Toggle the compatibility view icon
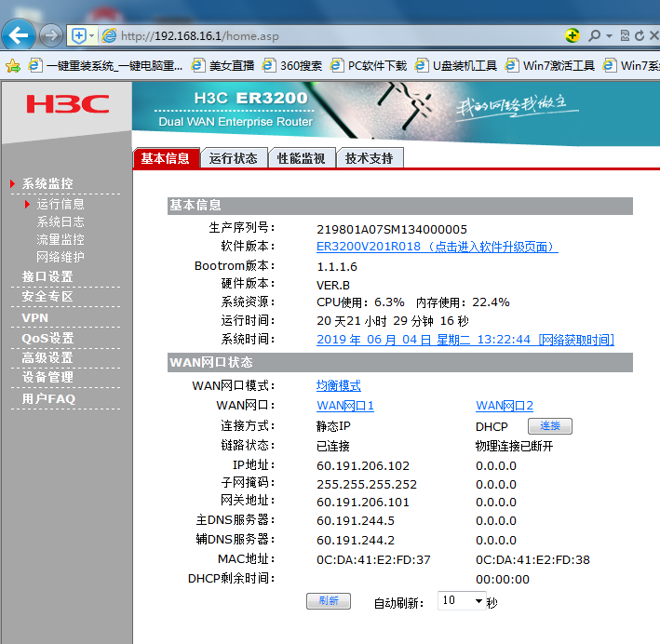Screen dimensions: 660x644 (625, 35)
